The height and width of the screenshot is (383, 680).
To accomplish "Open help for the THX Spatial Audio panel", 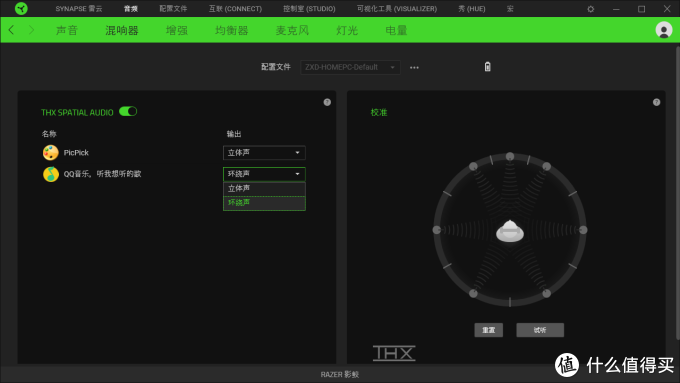I will coord(327,102).
